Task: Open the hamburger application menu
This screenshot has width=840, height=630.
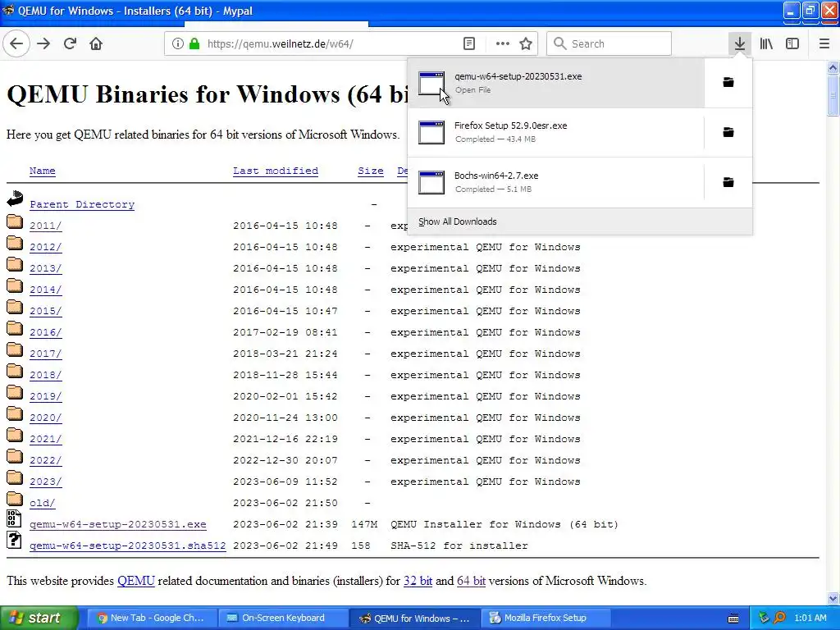Action: [824, 44]
